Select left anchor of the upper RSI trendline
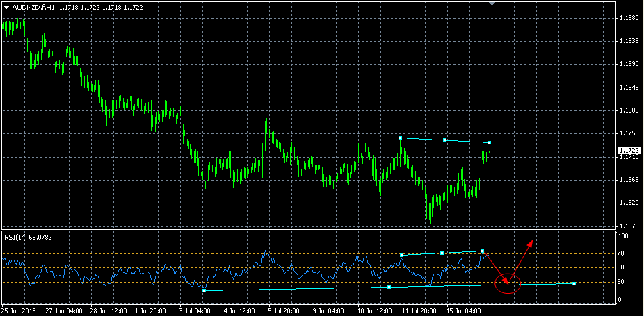Screen dimensions: 644x316 [x=402, y=256]
